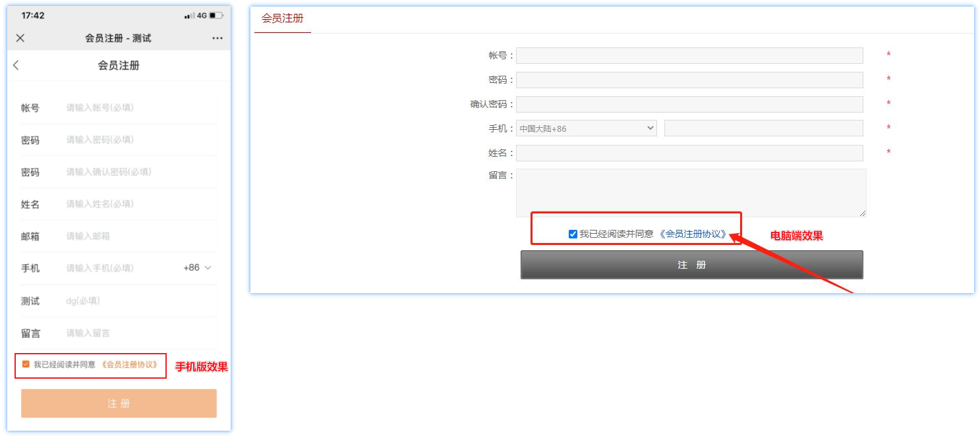Click the desktop 密码 text box

(689, 80)
